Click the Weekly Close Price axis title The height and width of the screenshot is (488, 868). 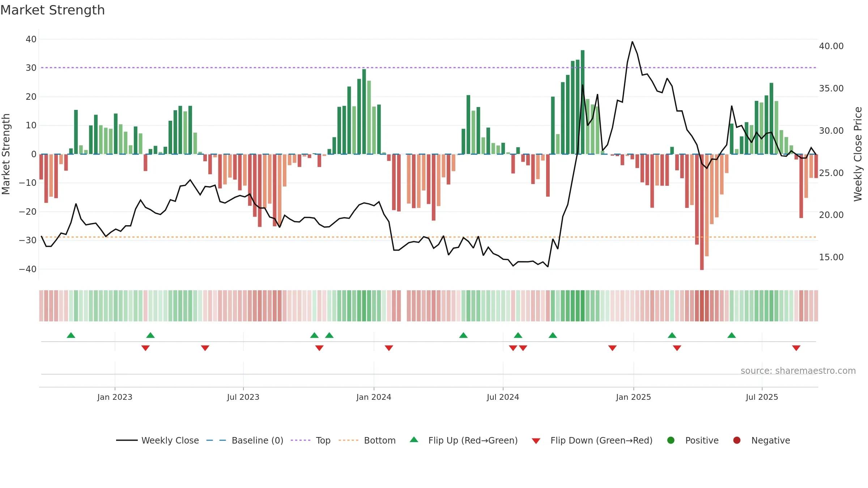[x=858, y=154]
